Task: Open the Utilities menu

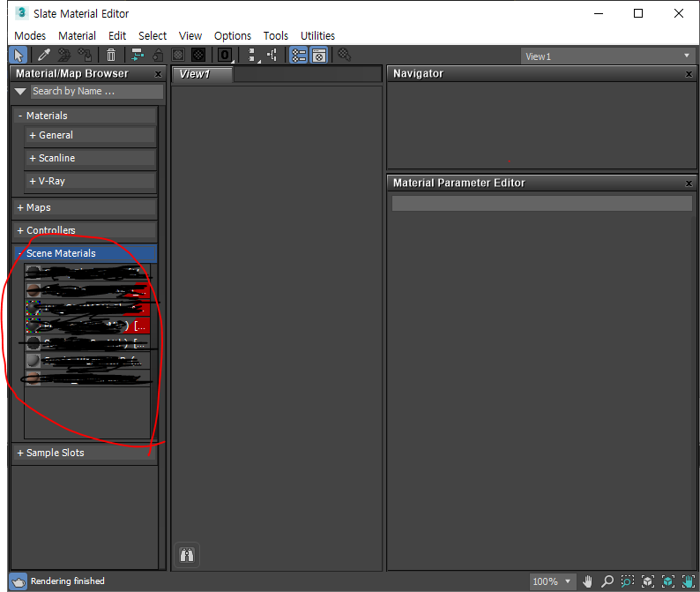Action: tap(317, 36)
